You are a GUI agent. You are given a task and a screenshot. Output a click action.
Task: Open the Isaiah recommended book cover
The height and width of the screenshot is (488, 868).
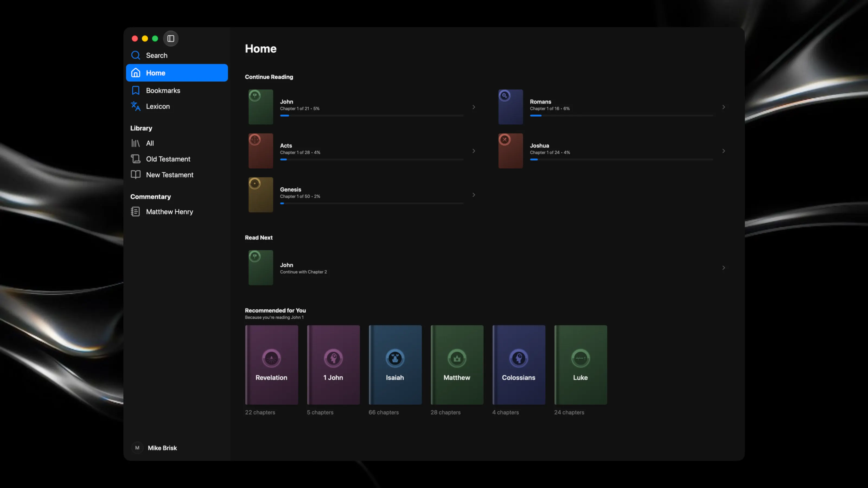pos(395,365)
